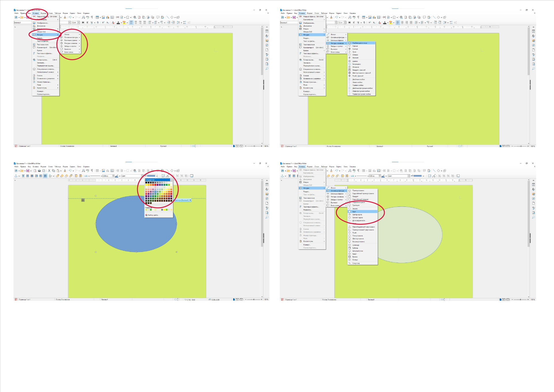Select the Flower (Цветок) menu entry
Image resolution: width=554 pixels, height=392 pixels.
point(355,61)
